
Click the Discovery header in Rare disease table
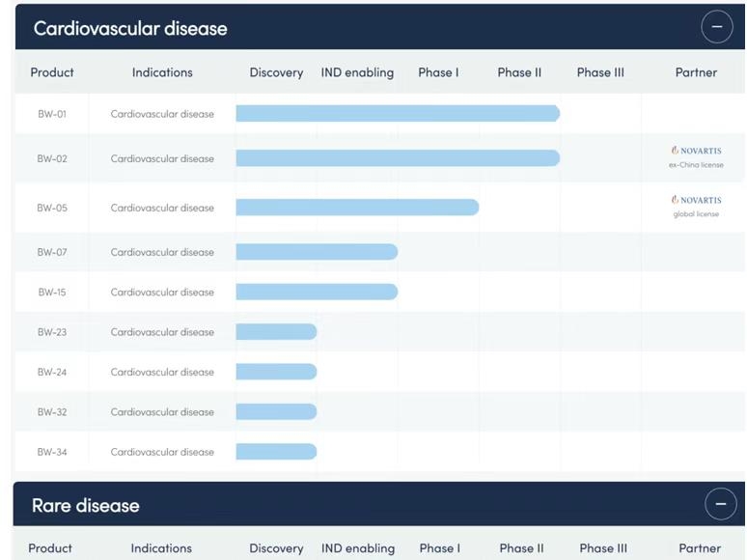276,548
